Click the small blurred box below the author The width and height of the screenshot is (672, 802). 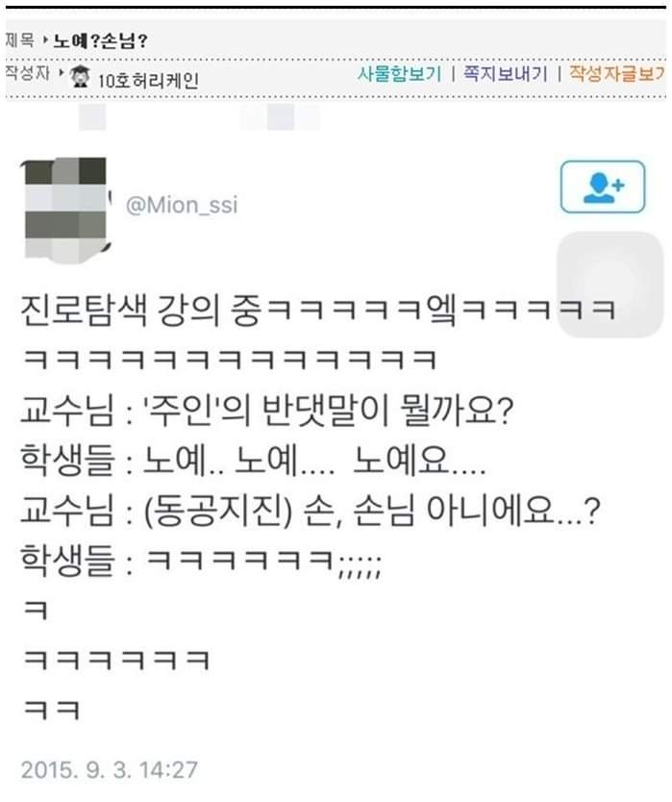pos(92,117)
